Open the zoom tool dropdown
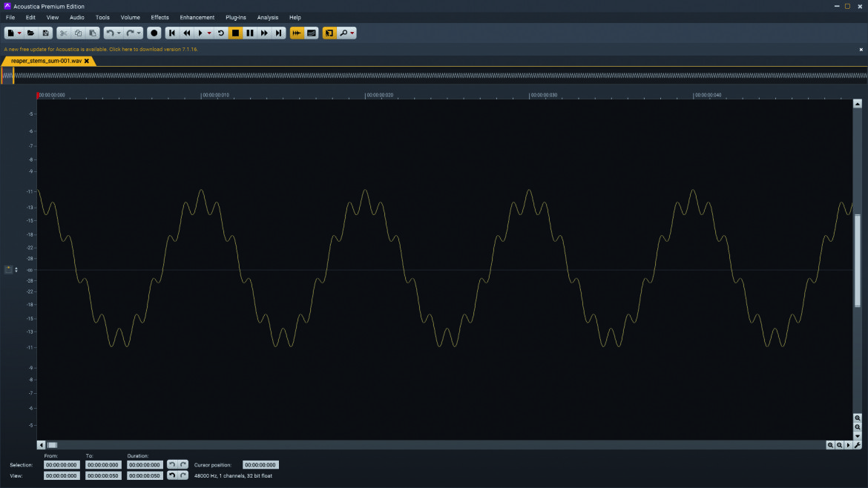Viewport: 868px width, 488px height. [x=352, y=33]
